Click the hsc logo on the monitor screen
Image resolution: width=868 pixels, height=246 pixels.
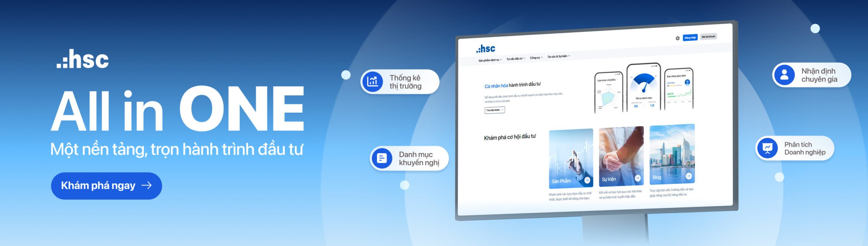pyautogui.click(x=486, y=49)
